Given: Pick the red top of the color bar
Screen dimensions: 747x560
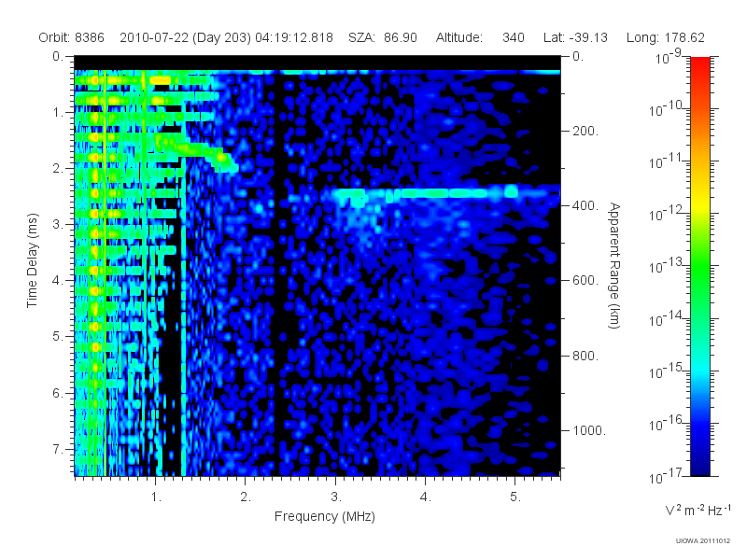Looking at the screenshot, I should point(699,64).
